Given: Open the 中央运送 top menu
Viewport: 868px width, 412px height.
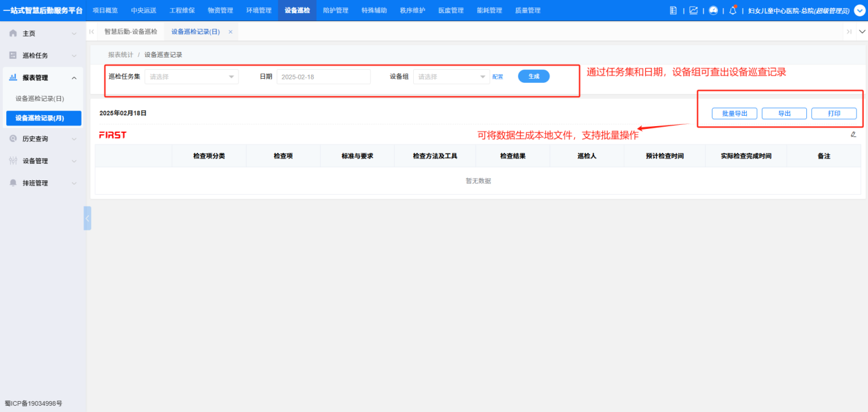Looking at the screenshot, I should pyautogui.click(x=143, y=10).
